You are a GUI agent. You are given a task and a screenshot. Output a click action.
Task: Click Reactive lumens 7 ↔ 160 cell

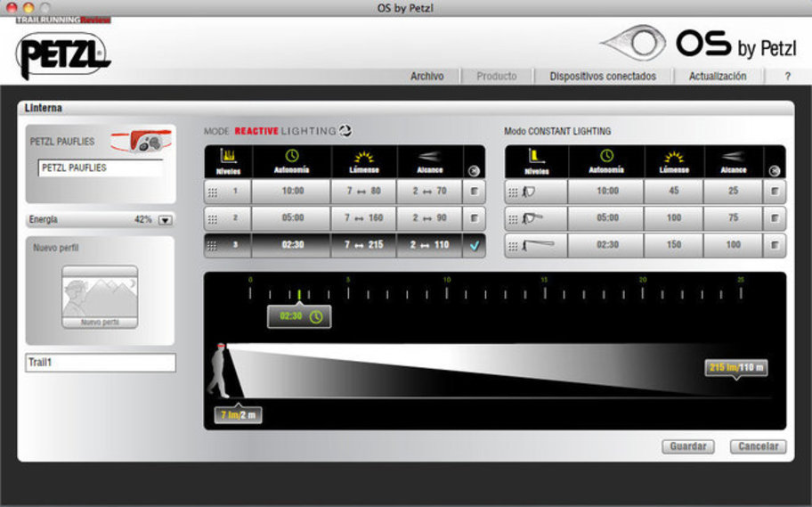click(x=363, y=218)
